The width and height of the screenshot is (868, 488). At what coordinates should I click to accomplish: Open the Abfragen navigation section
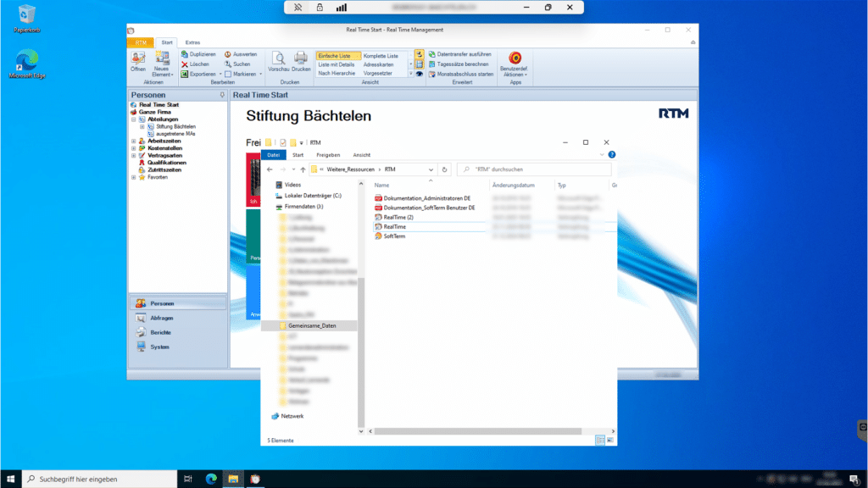(178, 319)
